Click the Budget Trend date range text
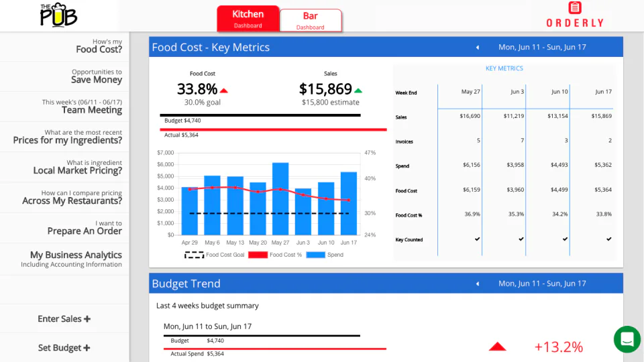The image size is (644, 362). point(542,284)
